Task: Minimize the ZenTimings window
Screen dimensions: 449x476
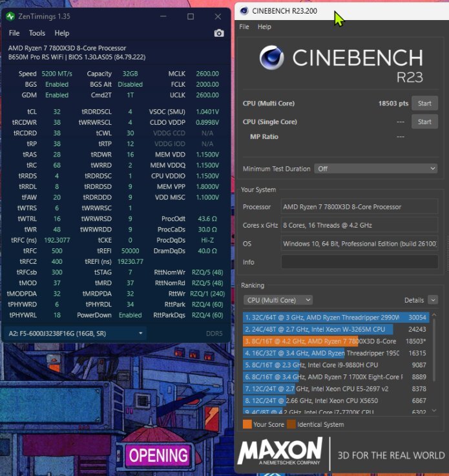Action: click(163, 16)
